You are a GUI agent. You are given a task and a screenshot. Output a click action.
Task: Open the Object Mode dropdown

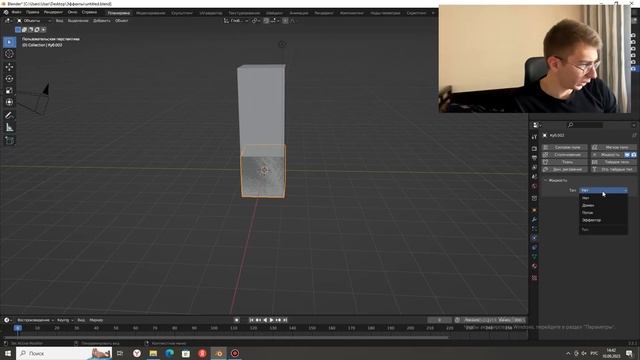34,21
